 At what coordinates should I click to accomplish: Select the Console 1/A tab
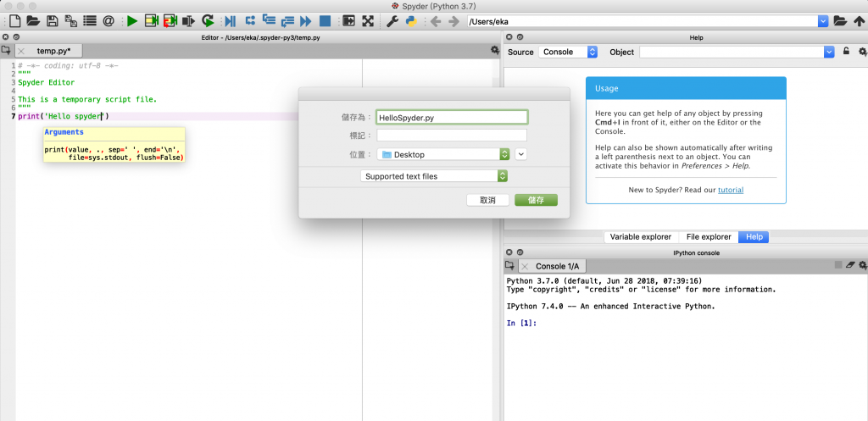557,266
